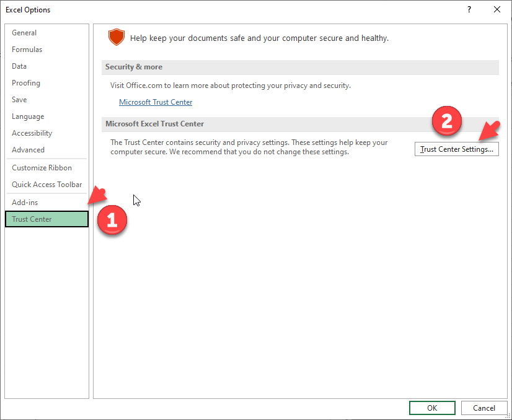Click the Microsoft Excel Trust Center heading
This screenshot has height=420, width=512.
tap(154, 124)
